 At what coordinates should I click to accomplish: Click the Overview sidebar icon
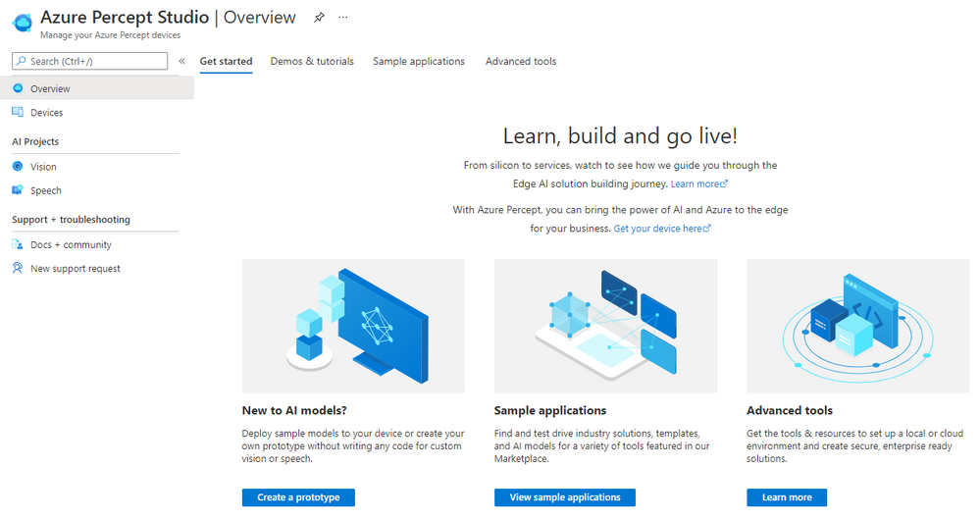[x=18, y=88]
